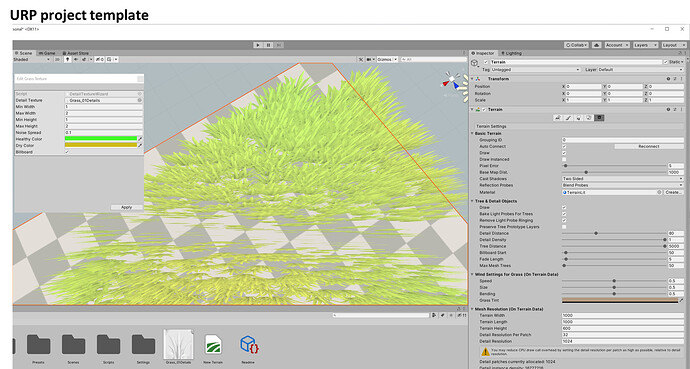Open the Terrain Settings gear tool
Viewport: 690px width, 369px height.
point(599,118)
